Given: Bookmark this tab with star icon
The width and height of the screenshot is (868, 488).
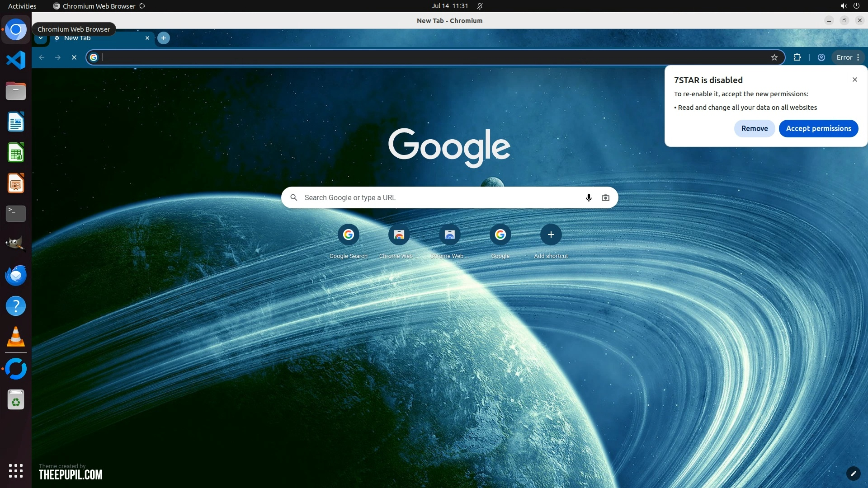Looking at the screenshot, I should pyautogui.click(x=774, y=57).
